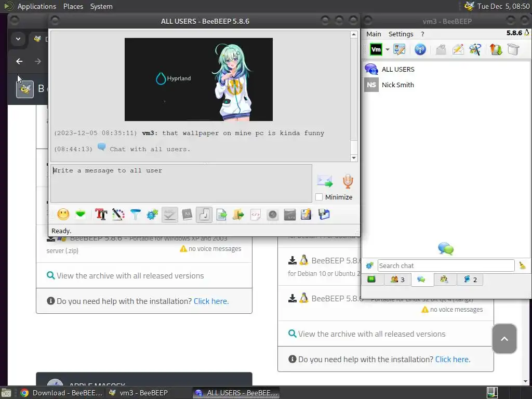Viewport: 532px width, 399px height.
Task: Click the Hyprland wallpaper image in chat
Action: coord(198,79)
